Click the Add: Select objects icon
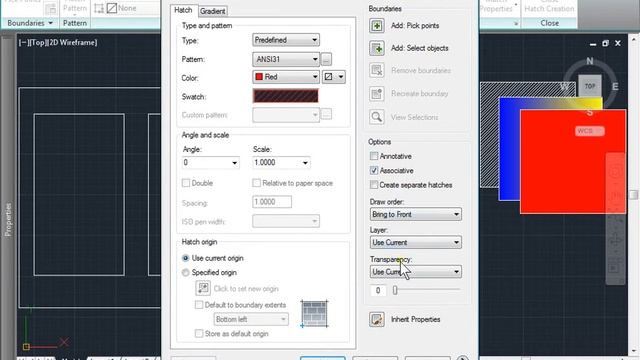The image size is (640, 360). tap(376, 48)
